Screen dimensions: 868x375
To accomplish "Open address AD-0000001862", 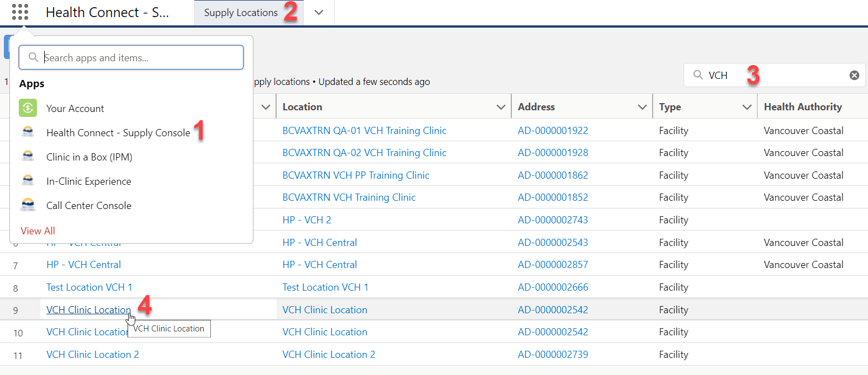I will point(553,175).
